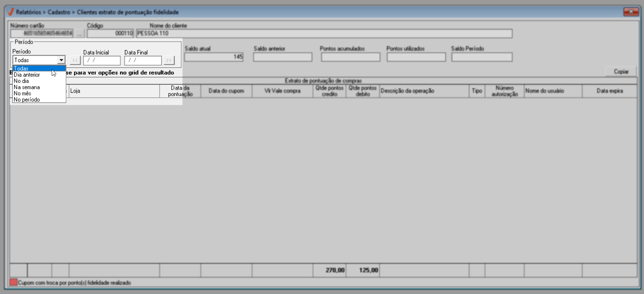Click the Pontos acumulados field
The height and width of the screenshot is (294, 644).
[351, 57]
